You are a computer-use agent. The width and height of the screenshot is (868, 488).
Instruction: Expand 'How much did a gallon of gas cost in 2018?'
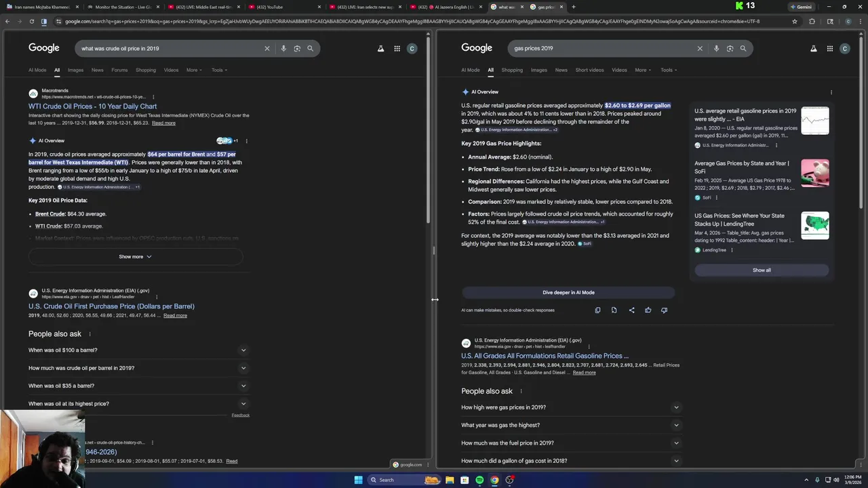(571, 461)
